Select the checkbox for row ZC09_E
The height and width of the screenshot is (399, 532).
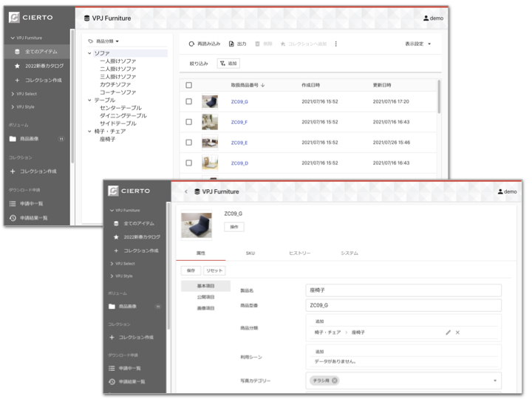pos(189,143)
